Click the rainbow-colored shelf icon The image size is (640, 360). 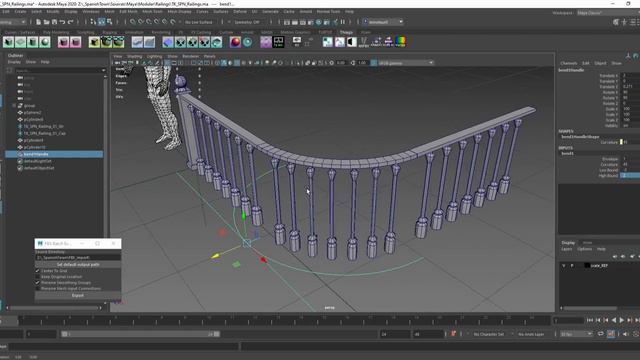click(401, 42)
